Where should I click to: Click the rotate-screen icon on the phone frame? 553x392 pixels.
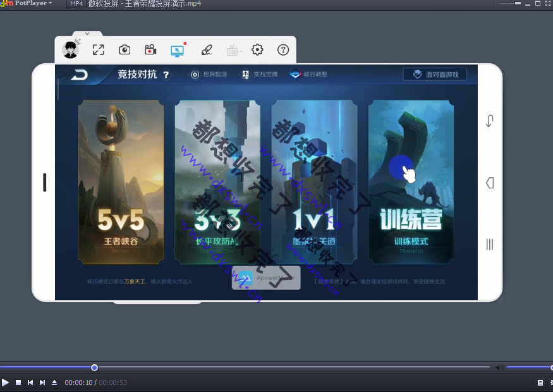click(490, 121)
